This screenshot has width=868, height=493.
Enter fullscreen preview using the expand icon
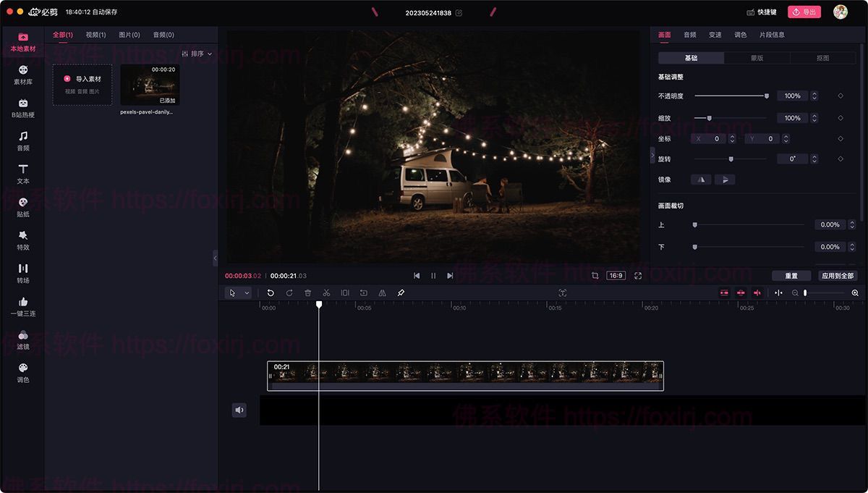click(x=638, y=276)
